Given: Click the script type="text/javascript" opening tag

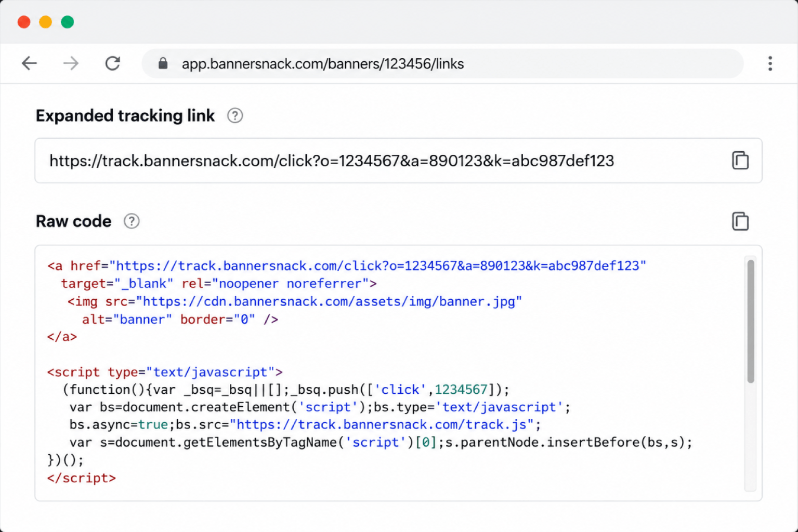Looking at the screenshot, I should point(165,372).
